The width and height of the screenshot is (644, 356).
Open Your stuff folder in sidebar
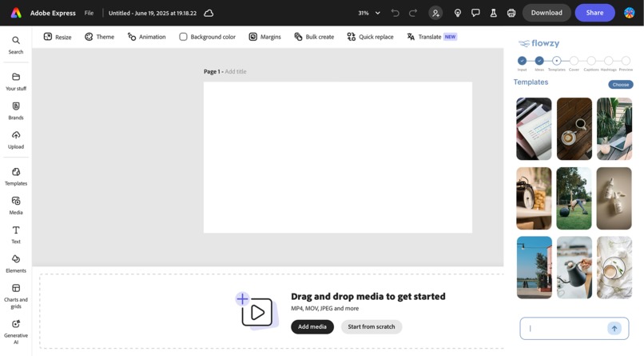pyautogui.click(x=16, y=82)
